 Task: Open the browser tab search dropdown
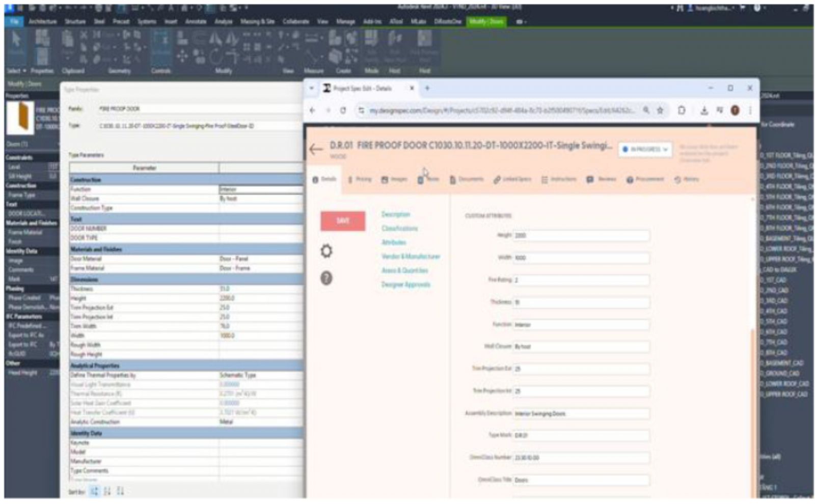(x=312, y=89)
